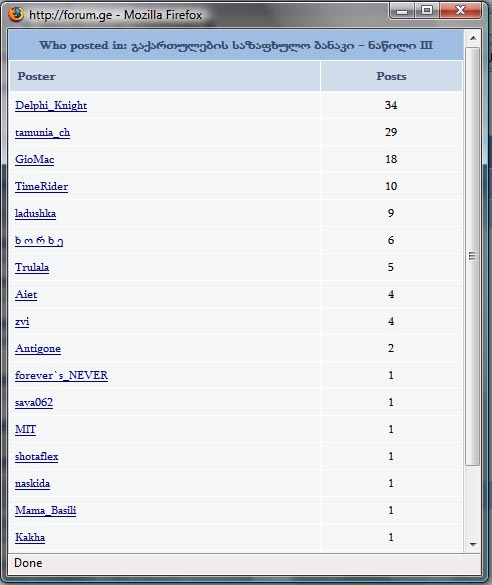Click the Trulala poster link
Viewport: 492px width, 585px height.
32,268
